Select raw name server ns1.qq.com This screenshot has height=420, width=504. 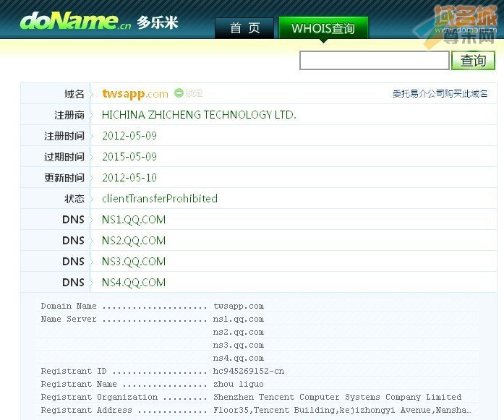[238, 319]
